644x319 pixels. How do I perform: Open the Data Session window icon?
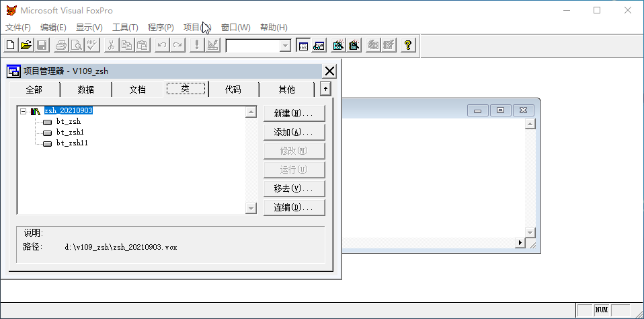[319, 45]
